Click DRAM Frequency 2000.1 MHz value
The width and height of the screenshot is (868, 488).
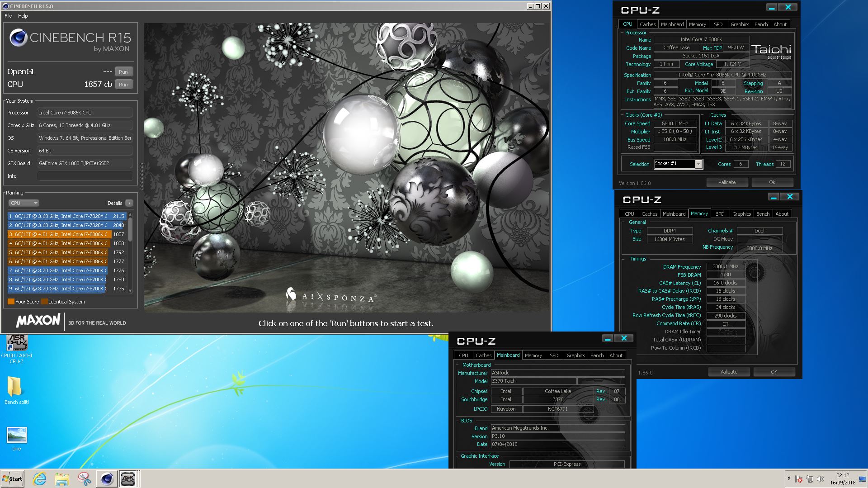point(726,267)
